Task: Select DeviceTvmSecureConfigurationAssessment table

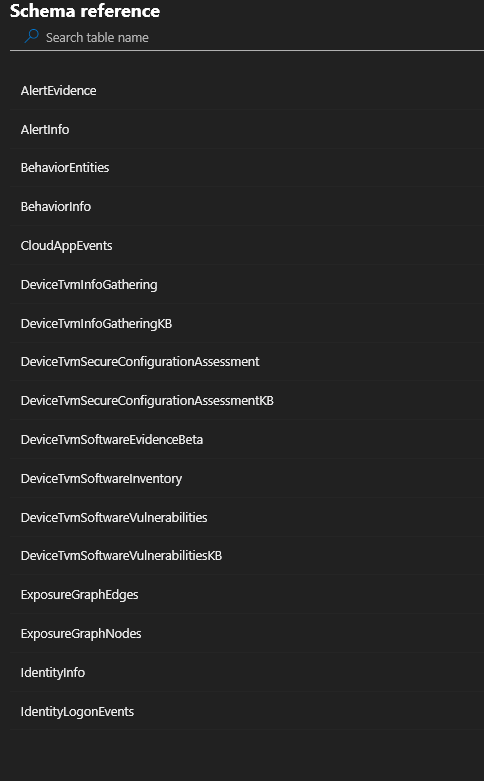Action: pyautogui.click(x=247, y=361)
